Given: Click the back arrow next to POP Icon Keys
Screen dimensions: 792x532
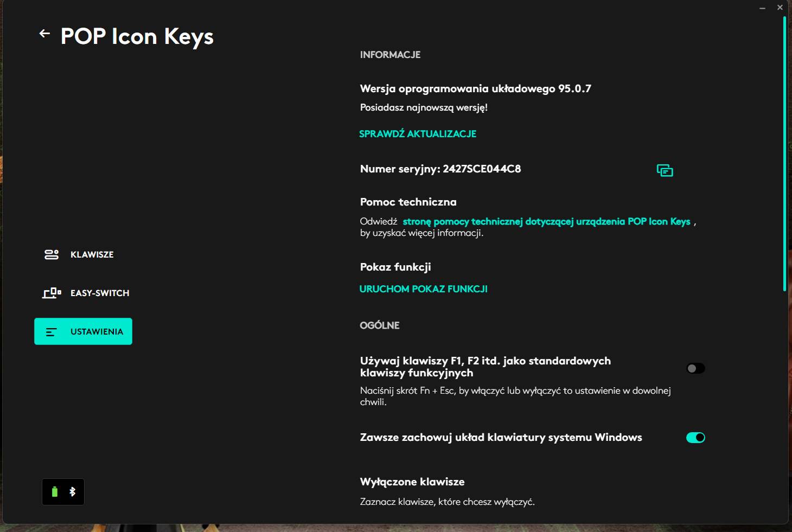Looking at the screenshot, I should [x=44, y=34].
